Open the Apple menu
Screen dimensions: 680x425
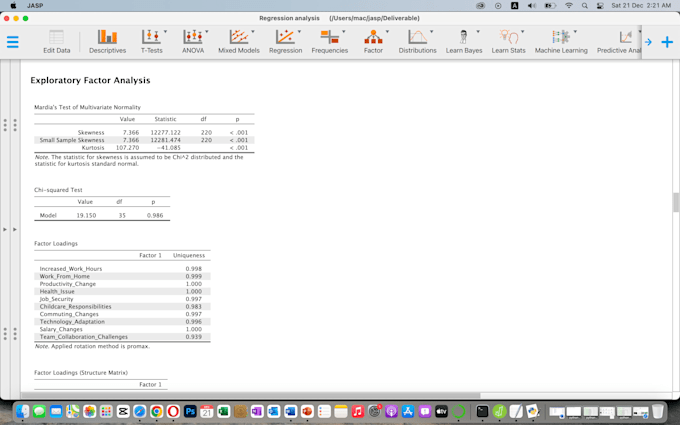point(13,6)
